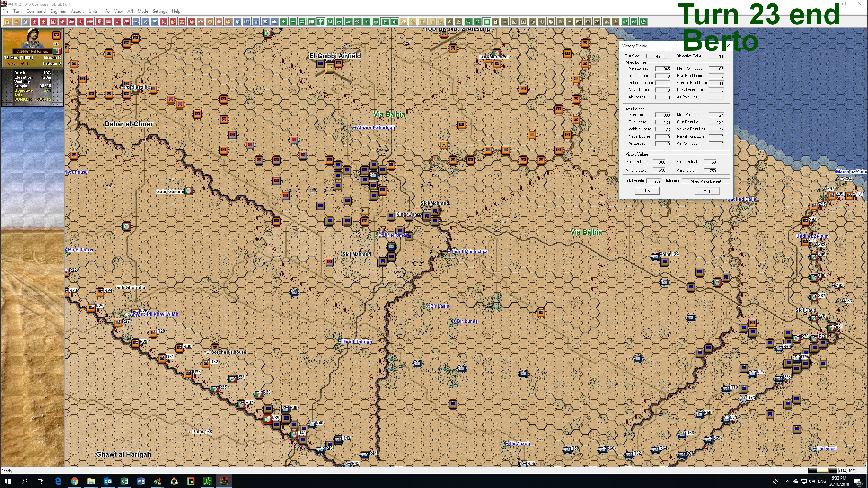Select the binoculars visibility toolbar icon

127,22
